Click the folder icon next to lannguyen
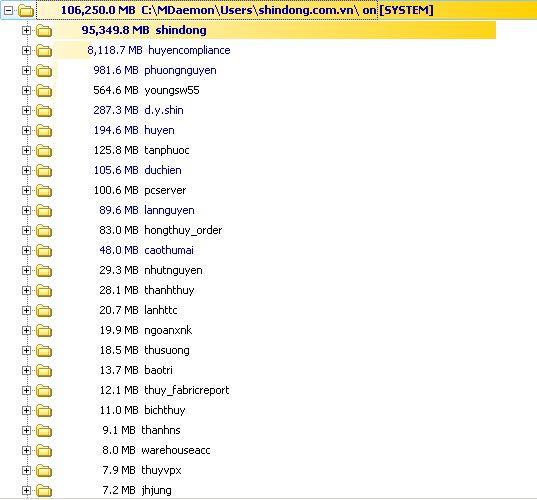The image size is (537, 500). click(x=44, y=211)
